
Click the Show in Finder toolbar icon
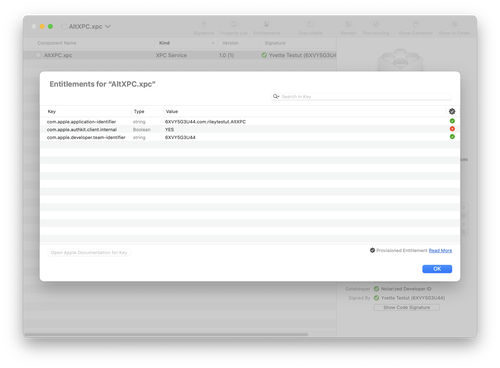tap(454, 24)
